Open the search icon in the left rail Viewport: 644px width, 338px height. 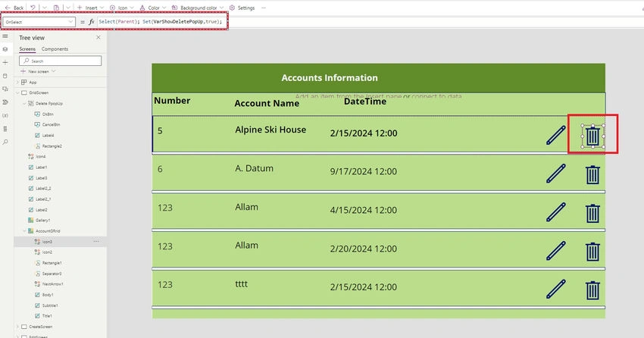coord(5,142)
